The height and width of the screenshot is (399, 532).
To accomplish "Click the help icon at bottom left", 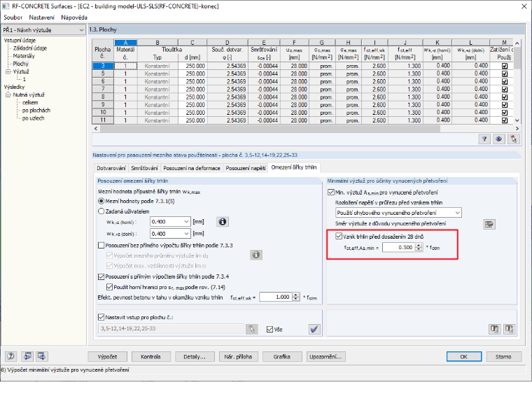I will click(x=11, y=356).
